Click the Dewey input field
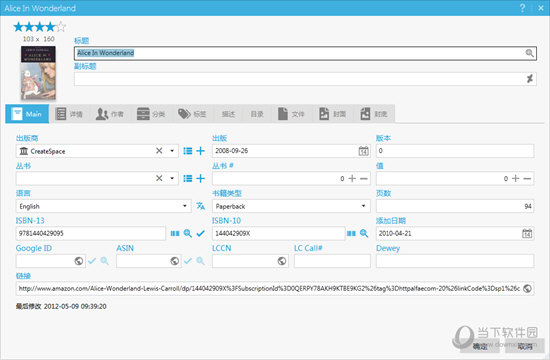Viewport: 550px width, 360px height. point(455,261)
